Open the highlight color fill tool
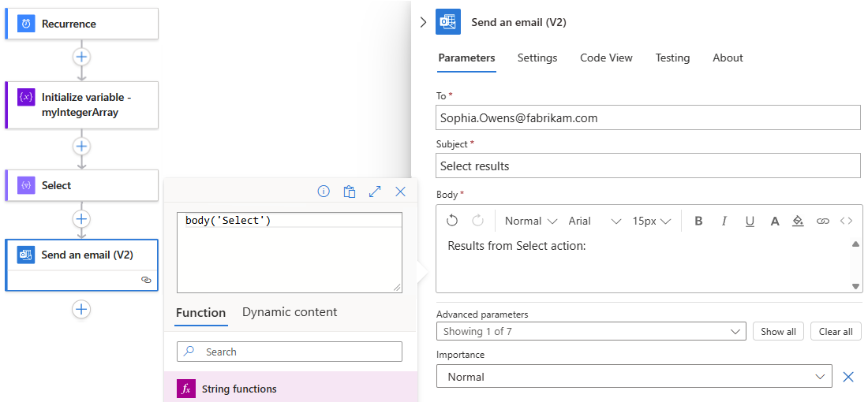 point(797,221)
